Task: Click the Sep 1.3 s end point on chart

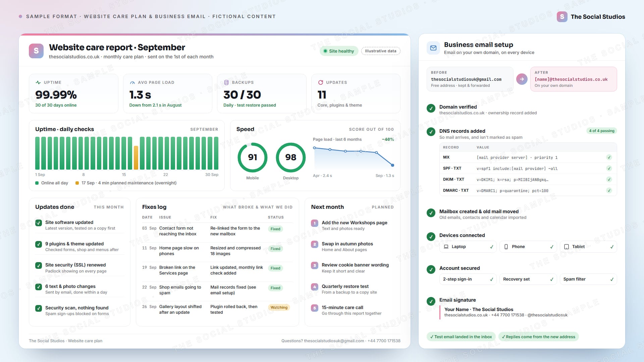Action: [392, 165]
